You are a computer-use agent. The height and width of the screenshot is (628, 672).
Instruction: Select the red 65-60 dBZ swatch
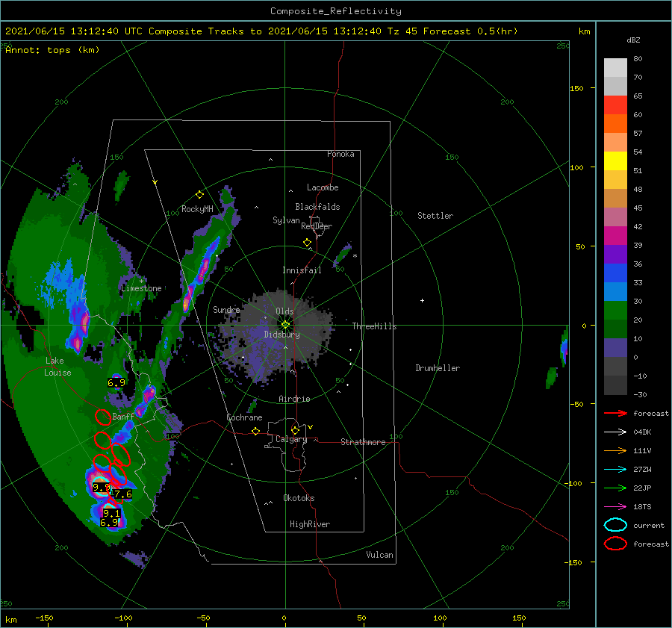(615, 105)
